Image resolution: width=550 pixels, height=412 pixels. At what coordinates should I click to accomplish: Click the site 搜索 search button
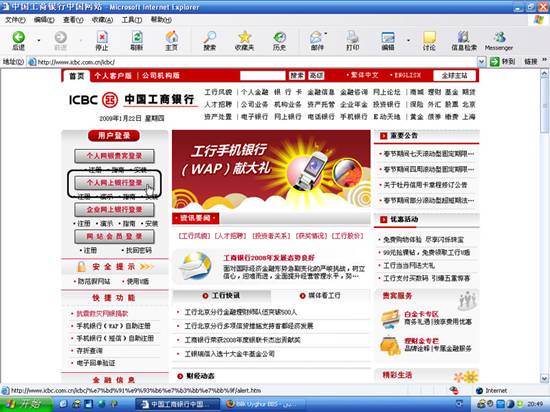[297, 75]
